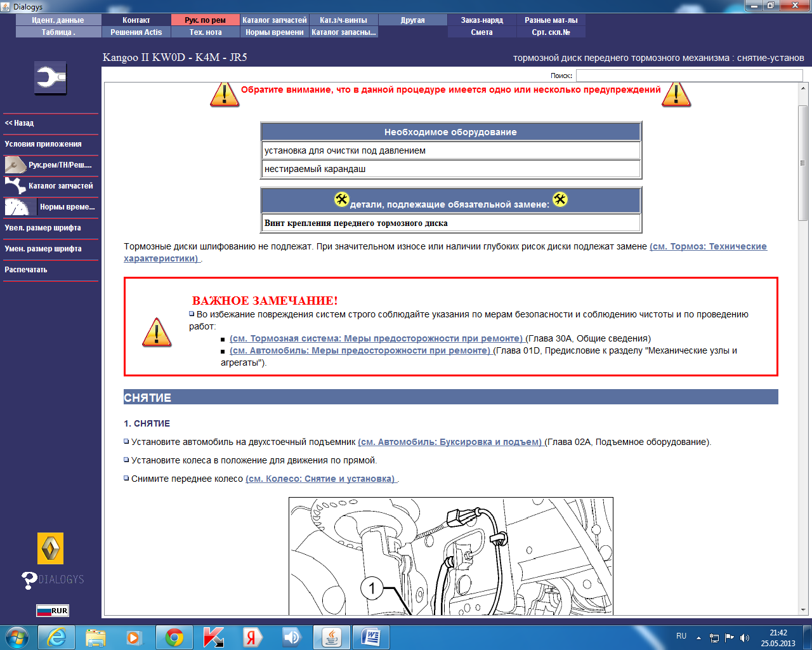Select the 'Рук. по рем' tab
This screenshot has width=812, height=650.
206,20
